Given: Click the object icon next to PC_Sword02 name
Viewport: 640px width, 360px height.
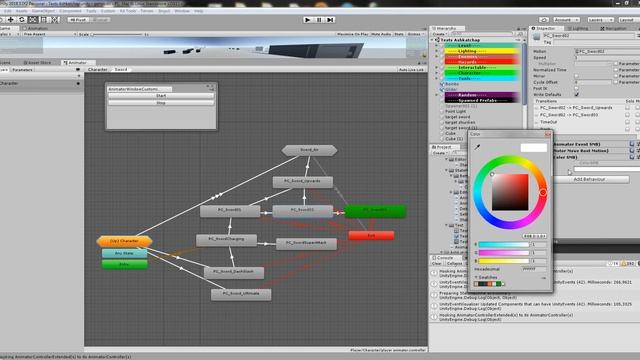Looking at the screenshot, I should click(x=537, y=37).
